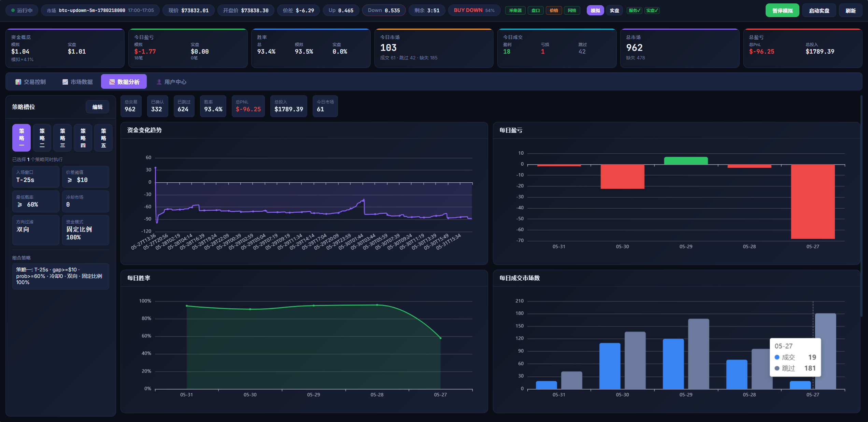The width and height of the screenshot is (868, 422).
Task: Click the 总投入 $1789.39 stat card
Action: [289, 106]
